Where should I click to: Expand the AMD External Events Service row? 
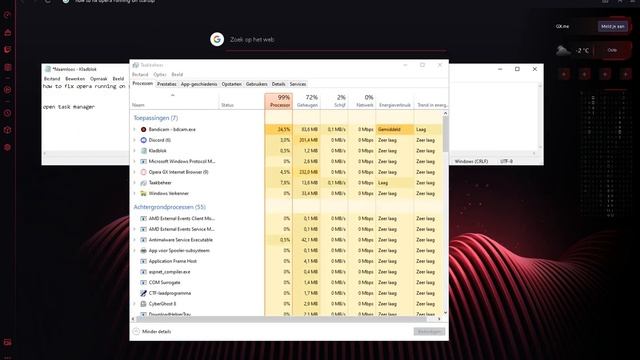(134, 229)
